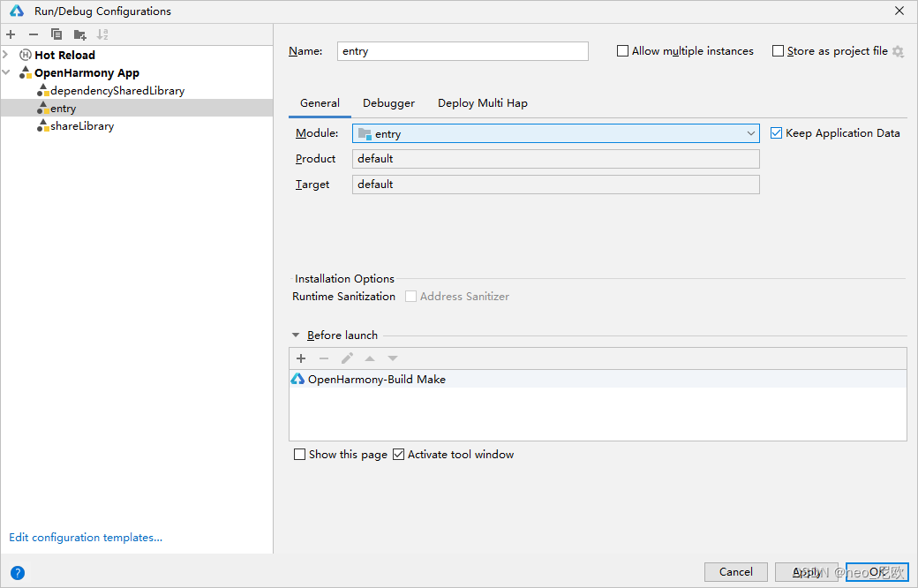
Task: Select the dependencySharedLibrary configuration
Action: pos(137,90)
